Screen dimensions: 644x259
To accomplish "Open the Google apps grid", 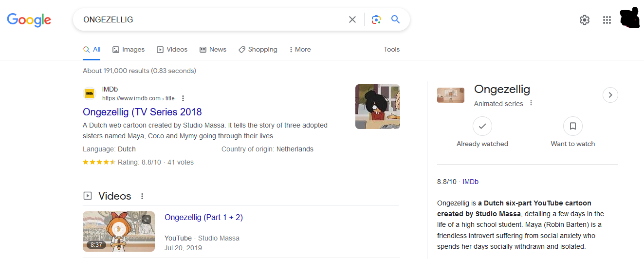I will point(607,20).
